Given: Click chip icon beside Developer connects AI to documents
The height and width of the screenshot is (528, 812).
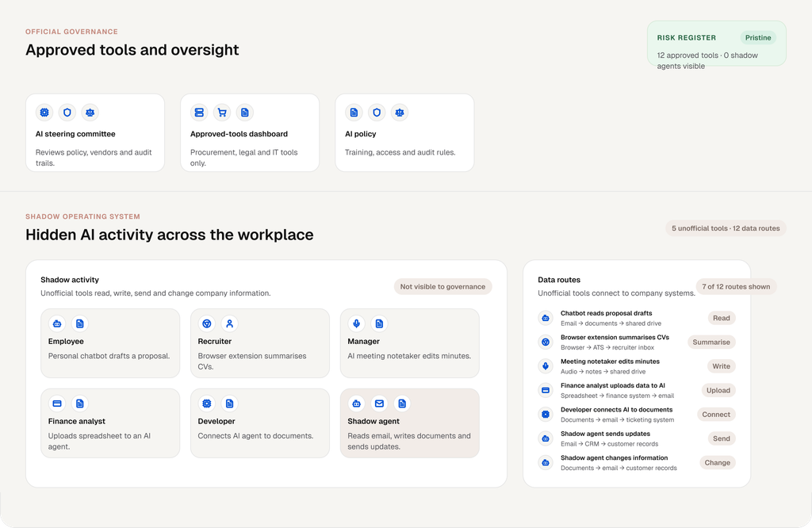Looking at the screenshot, I should click(546, 414).
